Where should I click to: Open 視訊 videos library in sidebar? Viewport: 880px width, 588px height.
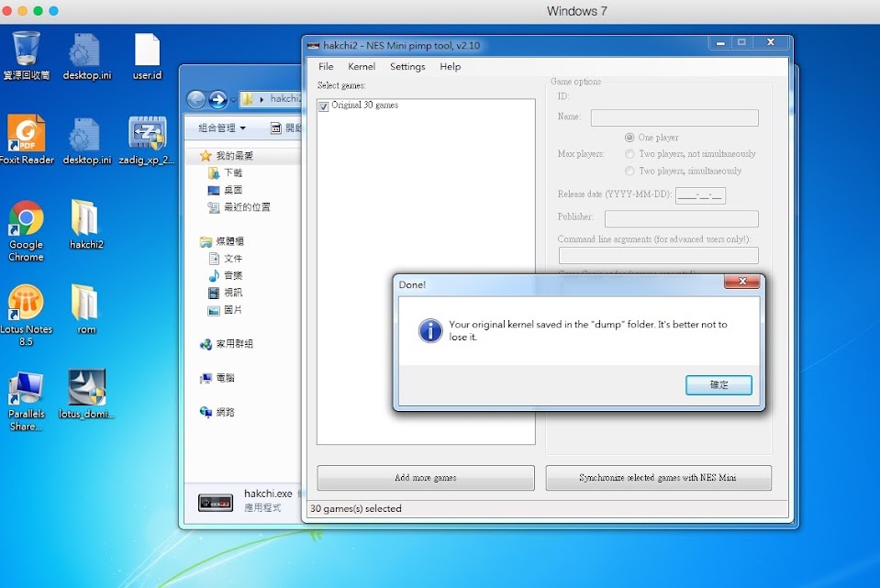[x=225, y=293]
